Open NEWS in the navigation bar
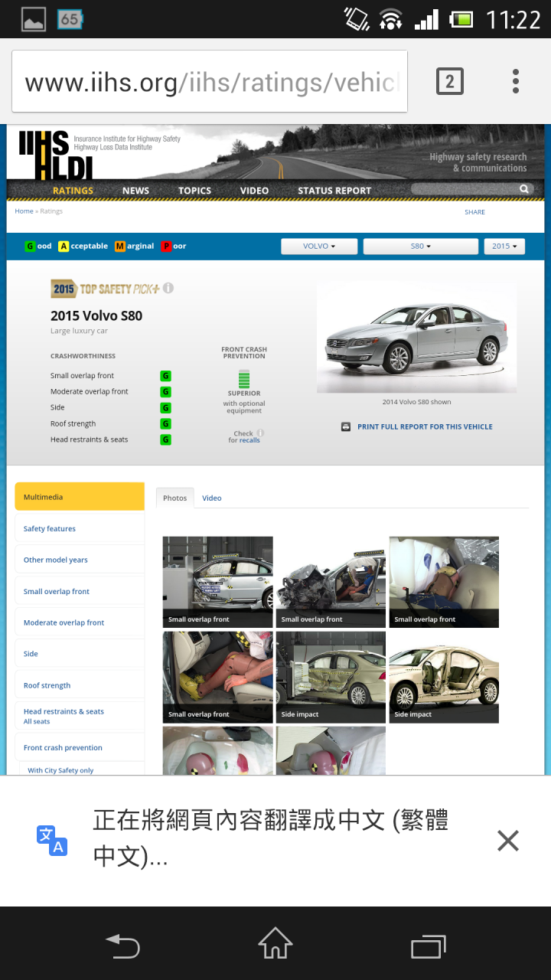 [135, 191]
